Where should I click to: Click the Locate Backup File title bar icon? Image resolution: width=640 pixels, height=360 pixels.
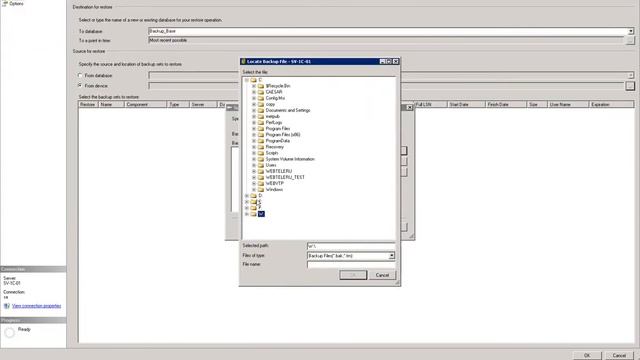[x=243, y=62]
